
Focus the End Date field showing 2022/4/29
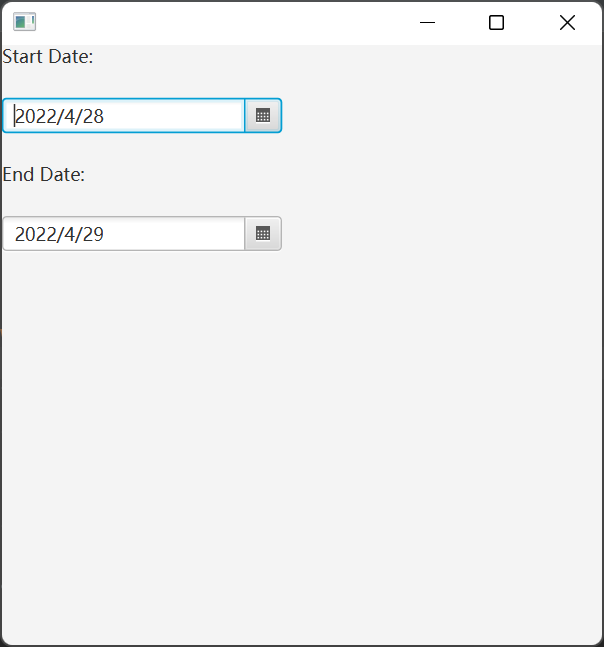click(124, 234)
